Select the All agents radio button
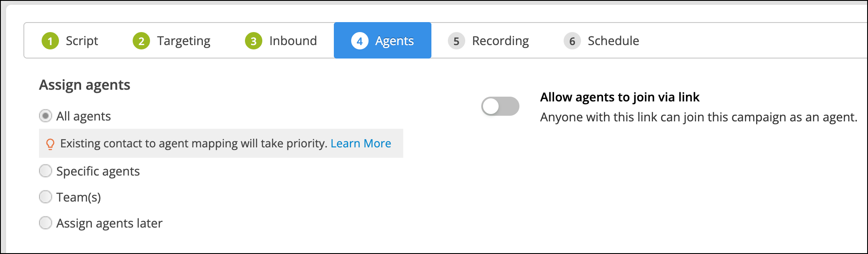The height and width of the screenshot is (254, 868). point(46,116)
